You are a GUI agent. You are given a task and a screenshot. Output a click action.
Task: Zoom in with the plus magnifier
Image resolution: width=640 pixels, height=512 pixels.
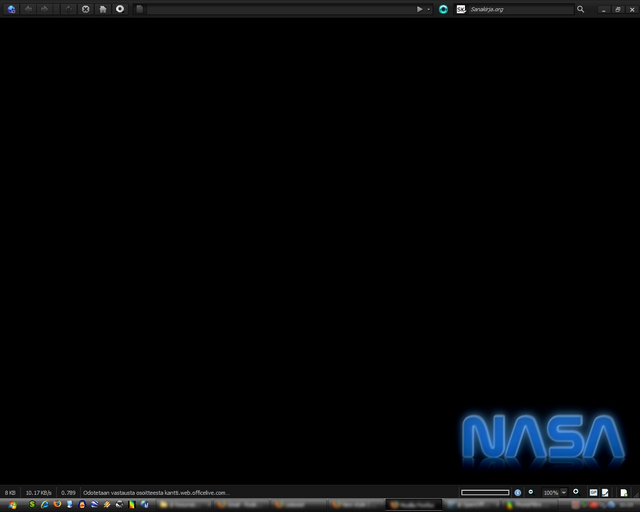(576, 492)
